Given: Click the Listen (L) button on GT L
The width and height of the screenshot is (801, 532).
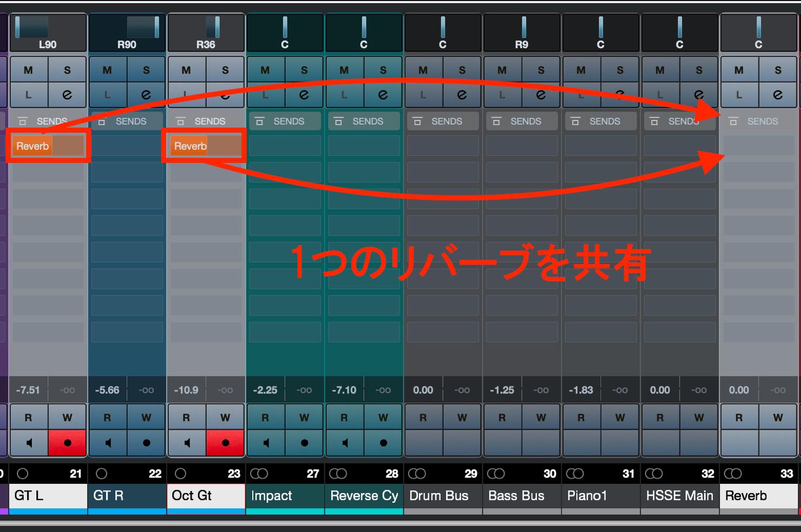Looking at the screenshot, I should point(29,95).
